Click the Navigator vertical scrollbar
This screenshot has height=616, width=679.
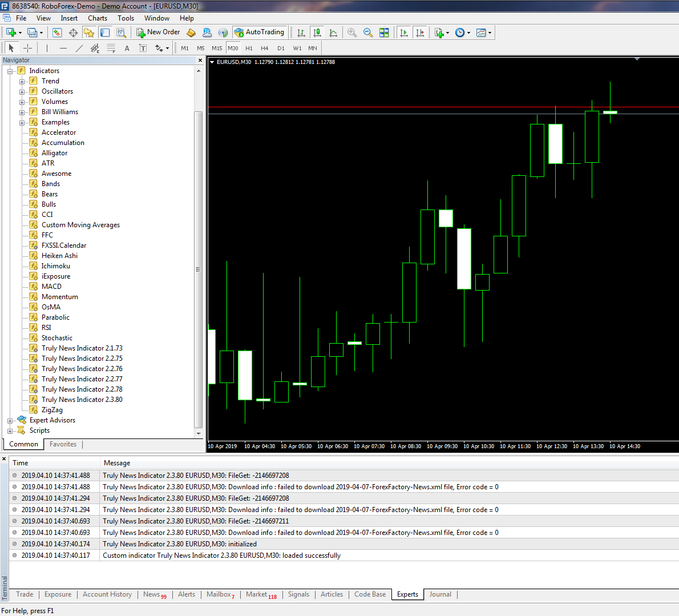point(199,269)
